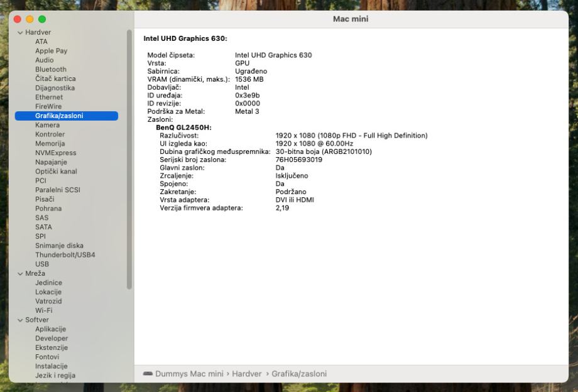This screenshot has width=578, height=392.
Task: Click the yellow minimize window button
Action: coord(30,19)
